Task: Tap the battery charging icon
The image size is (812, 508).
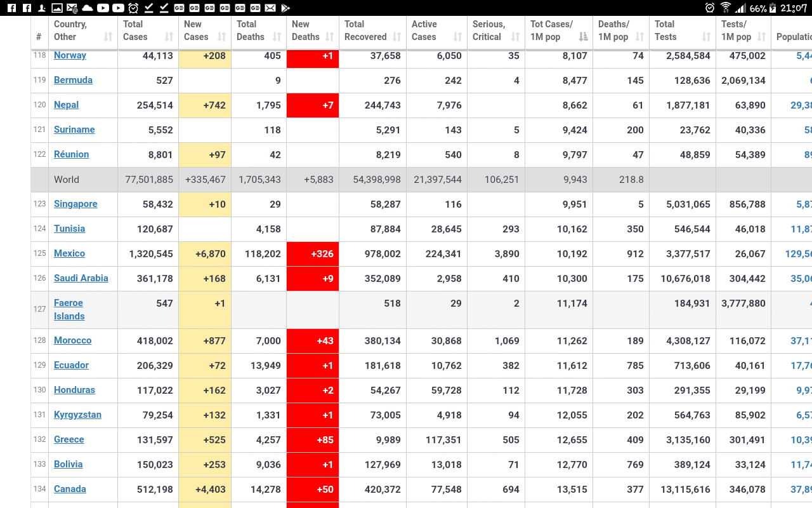Action: click(x=772, y=8)
